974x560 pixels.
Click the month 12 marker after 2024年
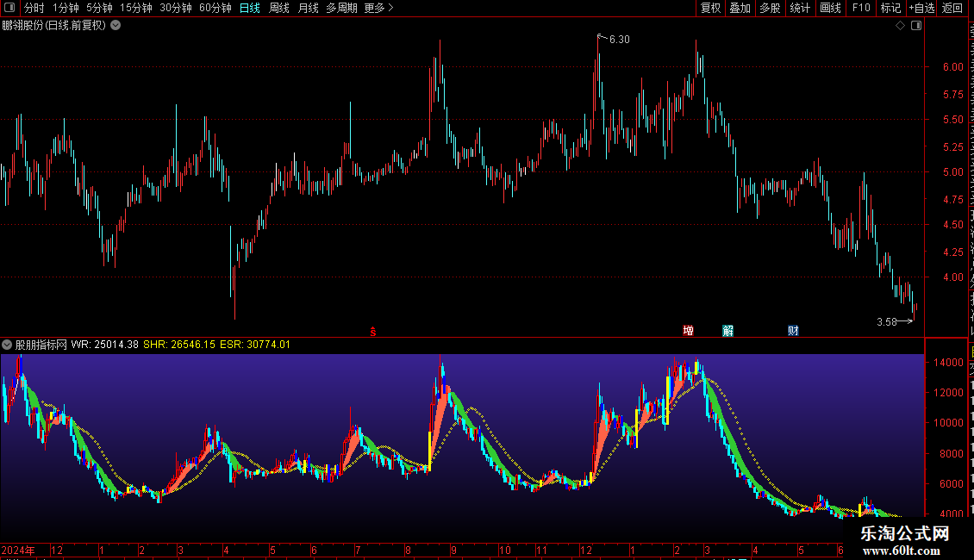point(57,550)
